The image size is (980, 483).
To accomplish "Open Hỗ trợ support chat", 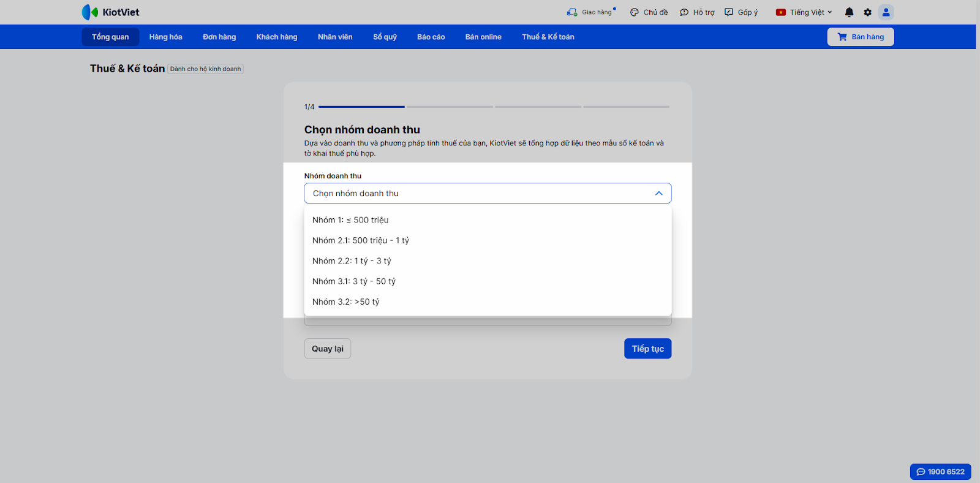I will click(x=697, y=12).
